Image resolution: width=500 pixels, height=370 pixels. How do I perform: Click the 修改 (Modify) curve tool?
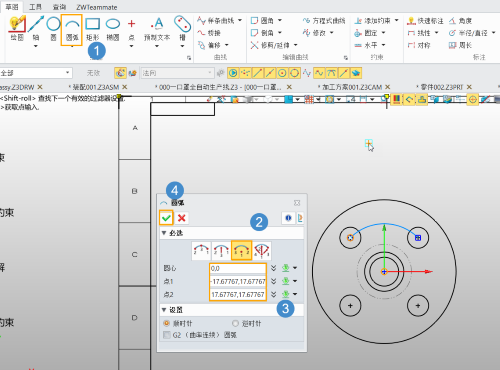point(314,33)
